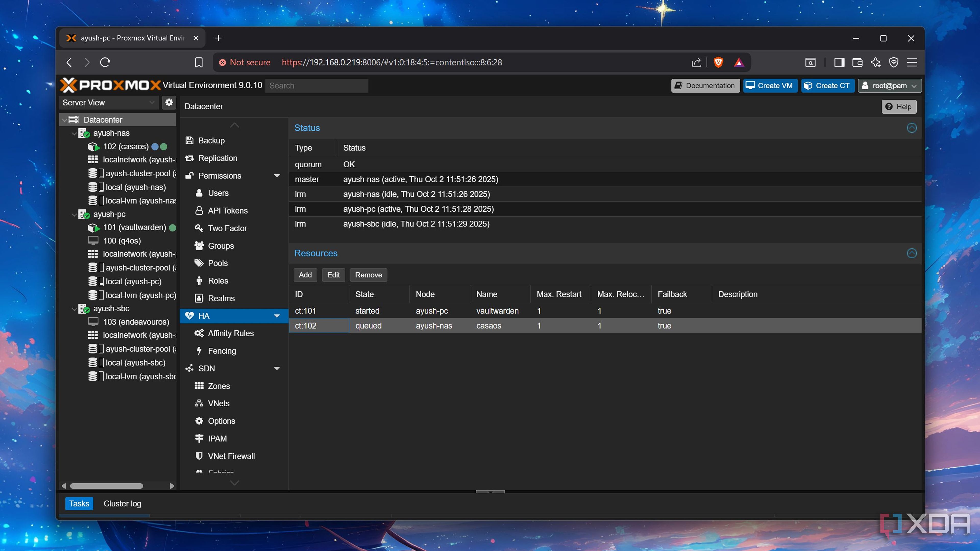Screen dimensions: 980x551
Task: Open the Replication section
Action: (x=234, y=158)
